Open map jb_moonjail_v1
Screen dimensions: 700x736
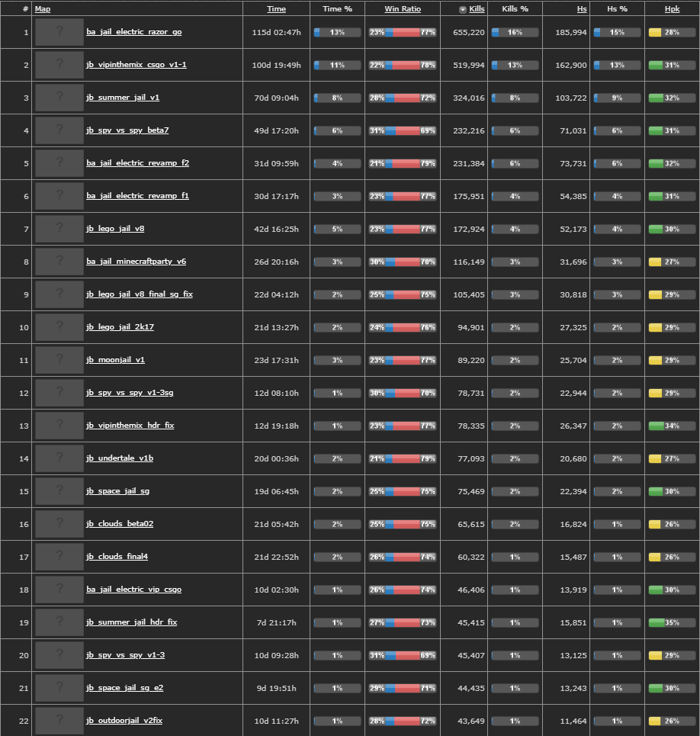115,360
